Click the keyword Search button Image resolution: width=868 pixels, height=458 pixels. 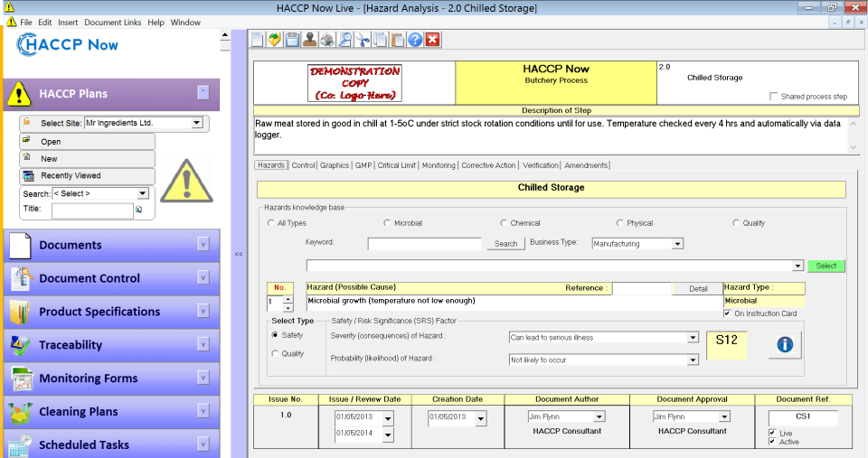506,244
